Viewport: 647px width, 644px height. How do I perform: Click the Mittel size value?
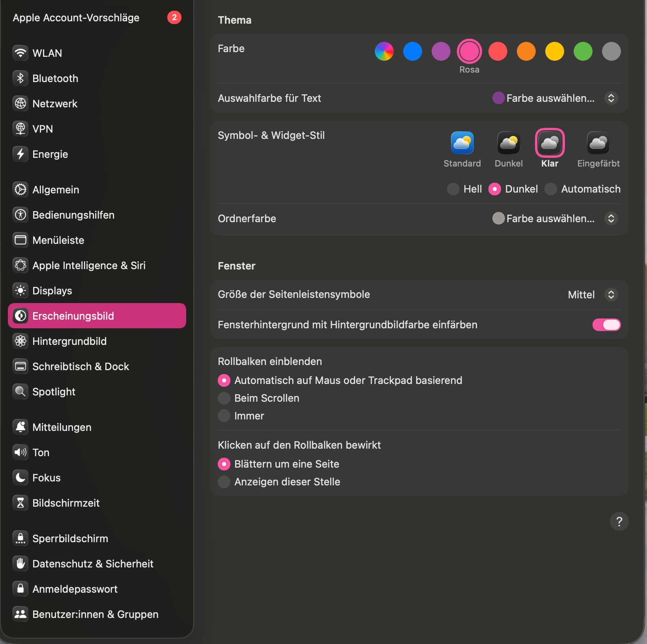[x=581, y=295]
